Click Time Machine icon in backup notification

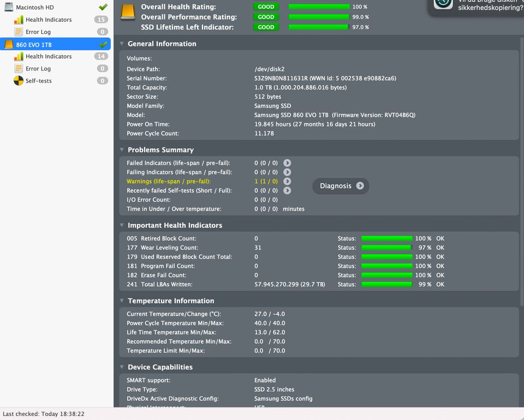coord(443,4)
